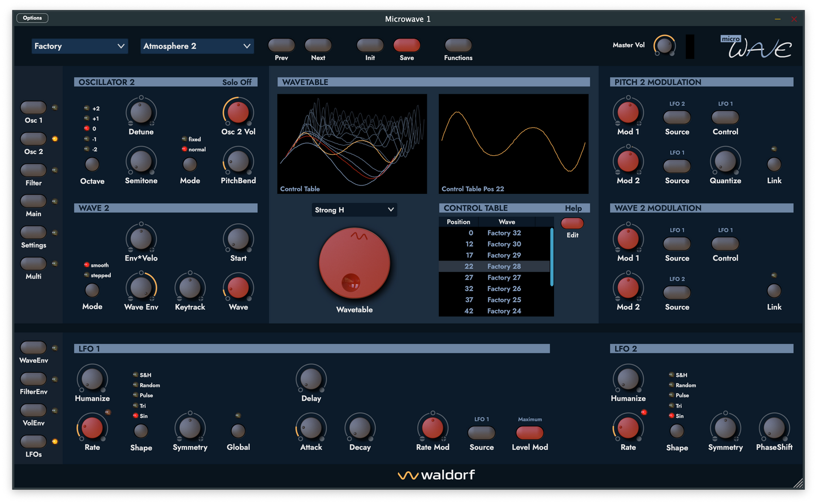
Task: Open the Factory bank dropdown
Action: pos(79,46)
